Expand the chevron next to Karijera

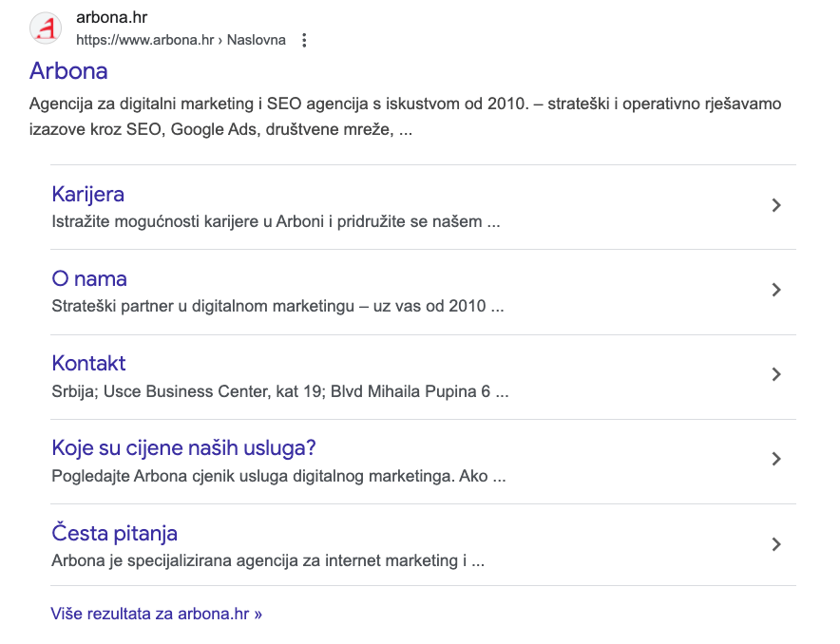point(776,205)
